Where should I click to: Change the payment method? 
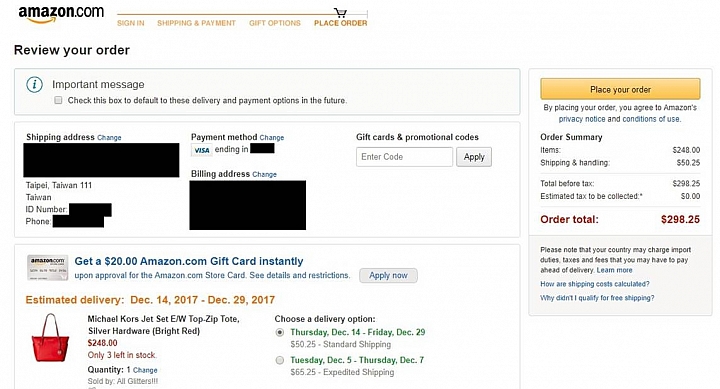(x=272, y=137)
